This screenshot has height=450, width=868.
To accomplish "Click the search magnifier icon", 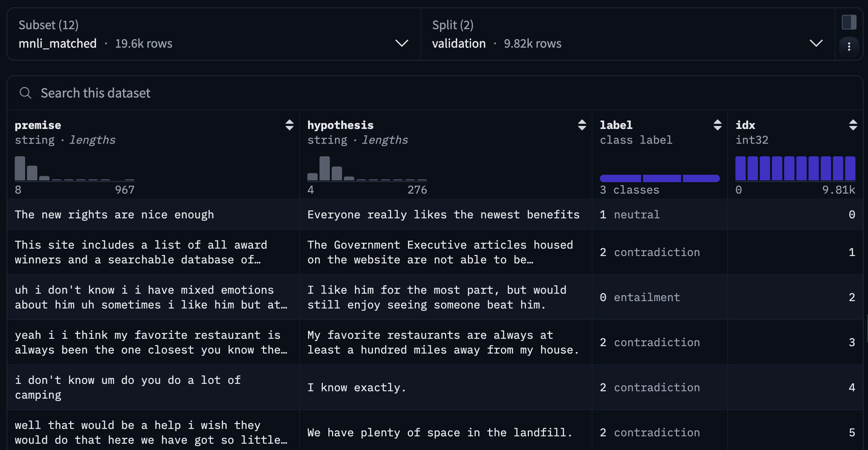I will click(25, 93).
